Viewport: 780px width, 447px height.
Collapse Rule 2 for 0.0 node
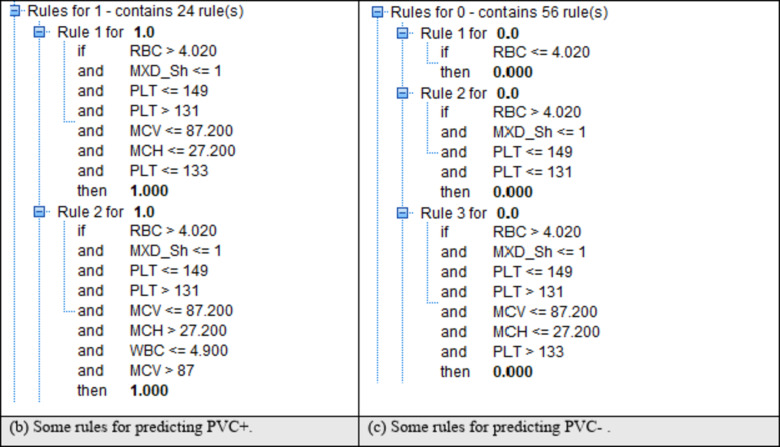401,93
